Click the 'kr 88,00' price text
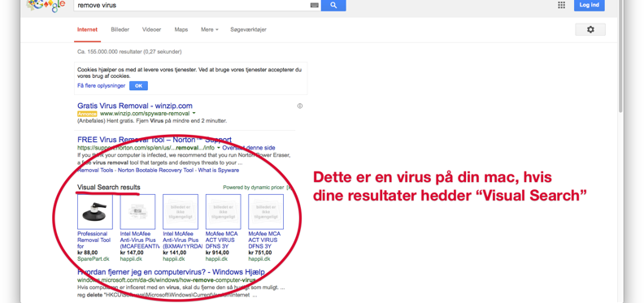 88,253
